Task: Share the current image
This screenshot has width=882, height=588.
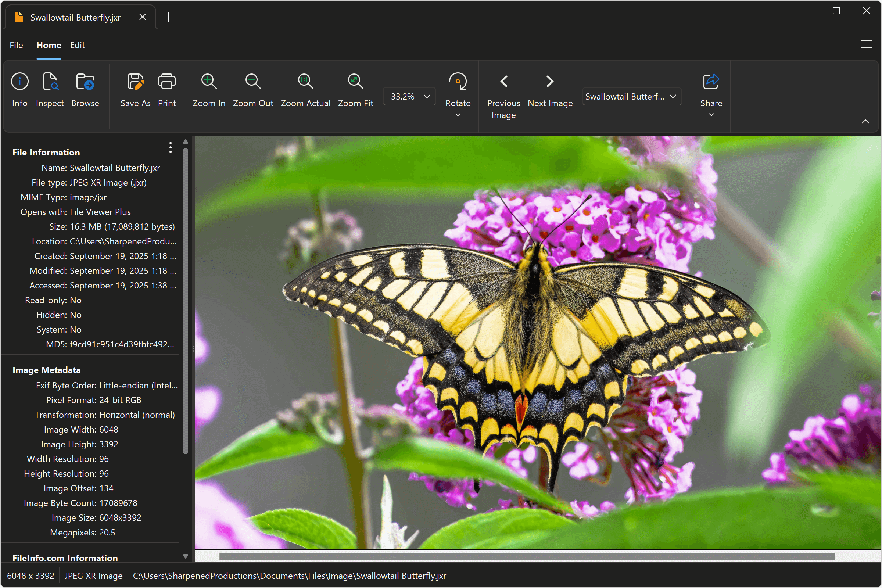Action: 711,90
